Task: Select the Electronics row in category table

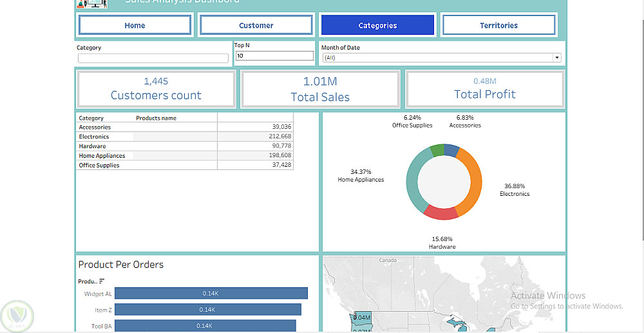Action: (x=185, y=137)
